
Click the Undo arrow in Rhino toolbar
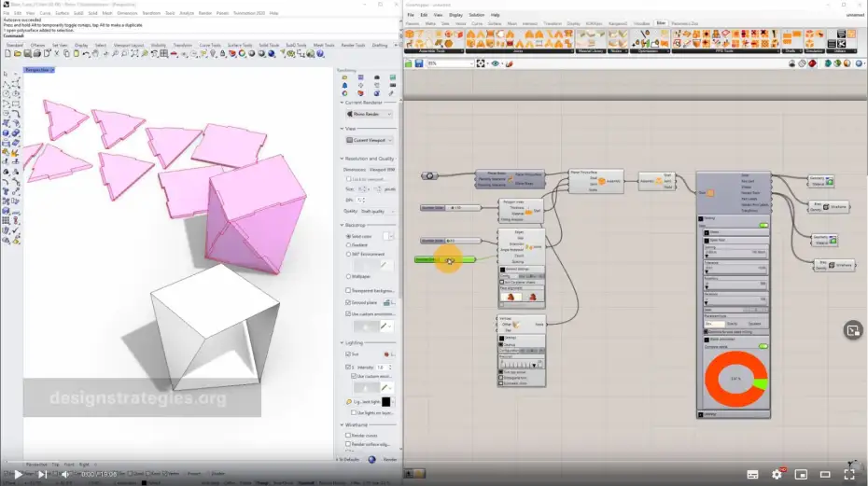click(86, 54)
